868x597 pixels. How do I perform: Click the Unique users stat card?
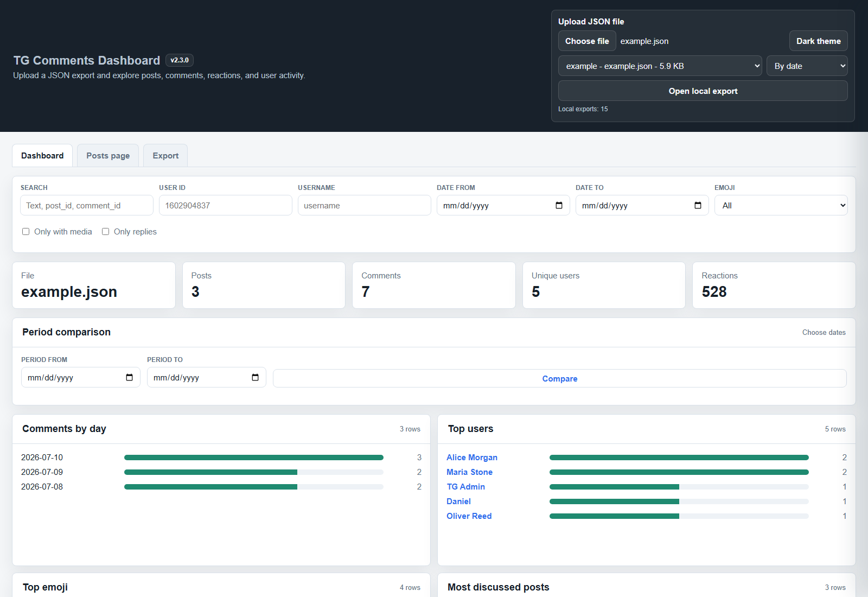[x=604, y=285]
